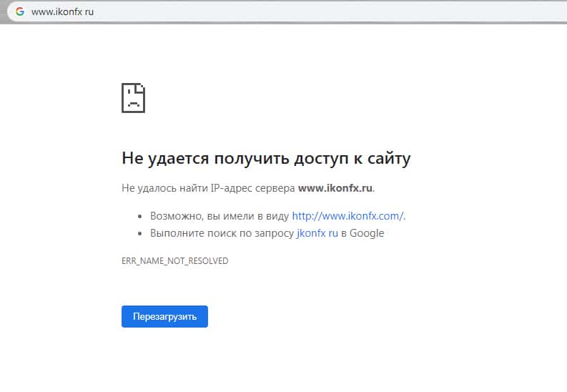The width and height of the screenshot is (567, 392).
Task: Click the sad page error icon
Action: pyautogui.click(x=133, y=98)
